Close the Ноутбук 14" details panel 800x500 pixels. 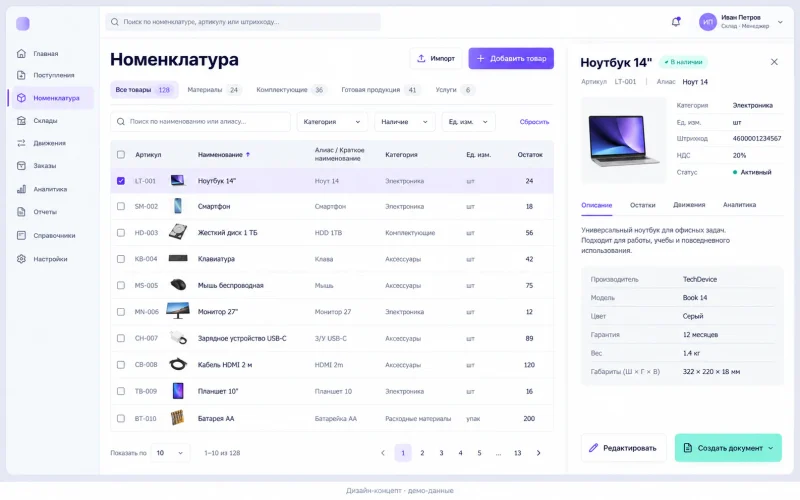774,62
